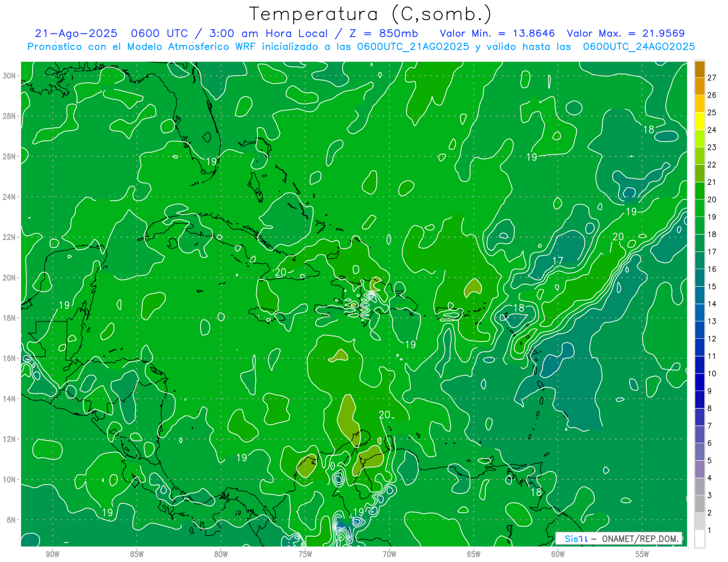Pick the purple legend swatch between 5 and 6
The height and width of the screenshot is (562, 728).
(699, 452)
